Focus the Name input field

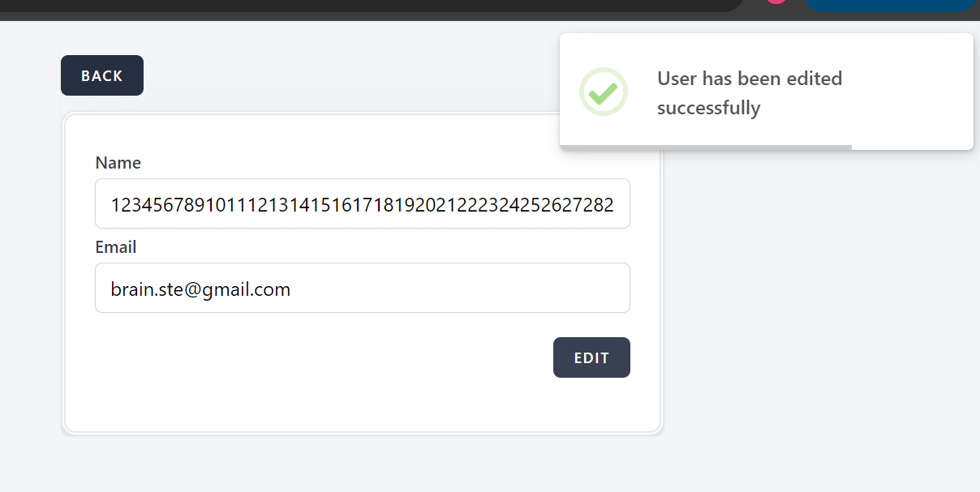click(x=362, y=203)
